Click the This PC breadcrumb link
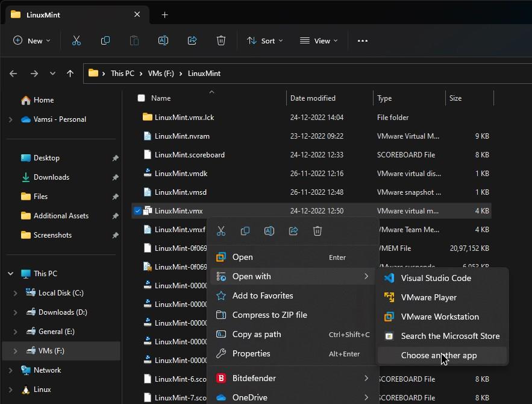The image size is (532, 404). click(122, 73)
